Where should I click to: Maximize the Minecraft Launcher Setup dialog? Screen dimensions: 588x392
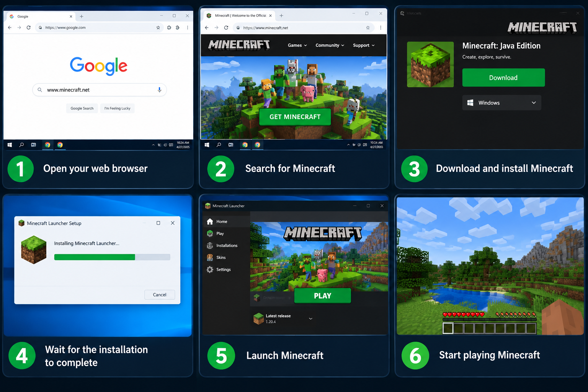pos(158,223)
